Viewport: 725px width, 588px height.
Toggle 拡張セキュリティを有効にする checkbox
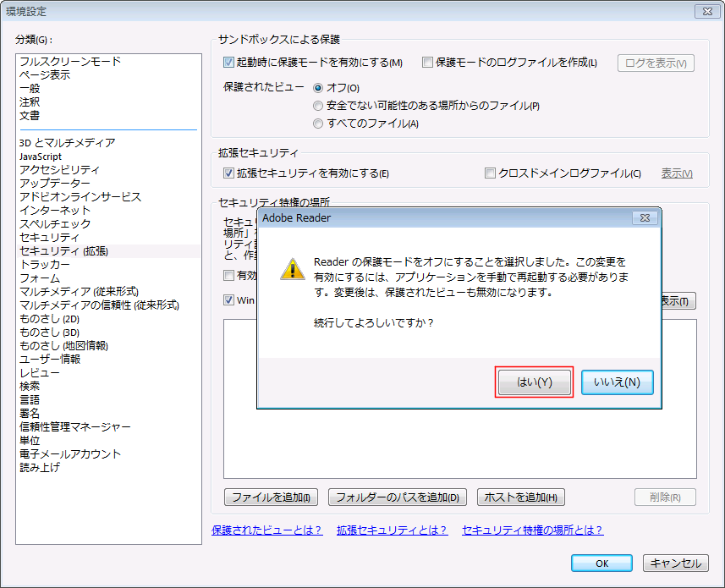tap(228, 173)
